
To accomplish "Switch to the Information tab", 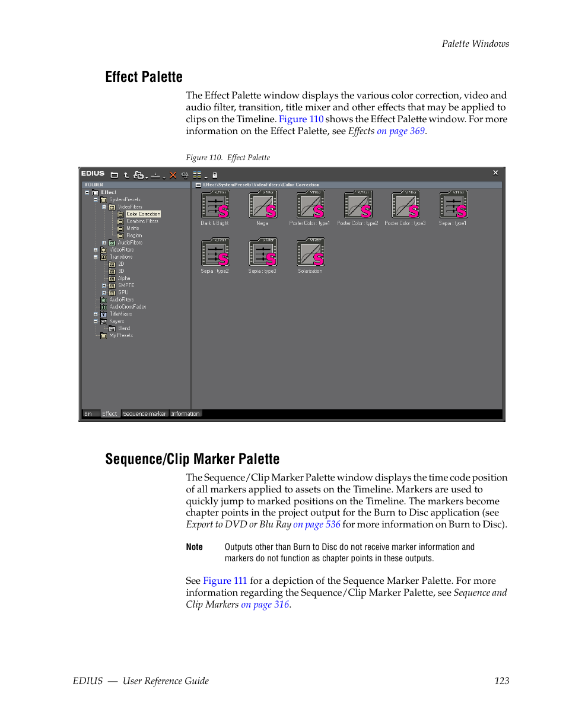I will 186,414.
